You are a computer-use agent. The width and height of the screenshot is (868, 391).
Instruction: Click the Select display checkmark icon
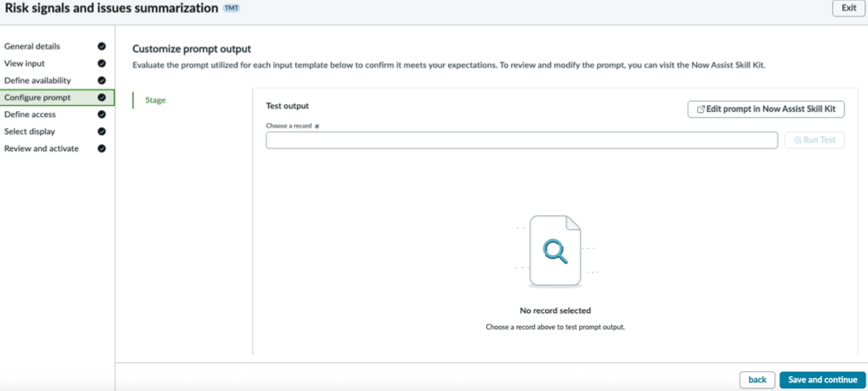[x=102, y=132]
